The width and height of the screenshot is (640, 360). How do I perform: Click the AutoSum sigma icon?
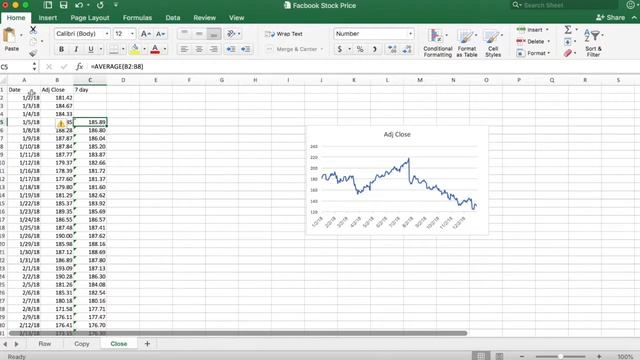click(x=568, y=29)
